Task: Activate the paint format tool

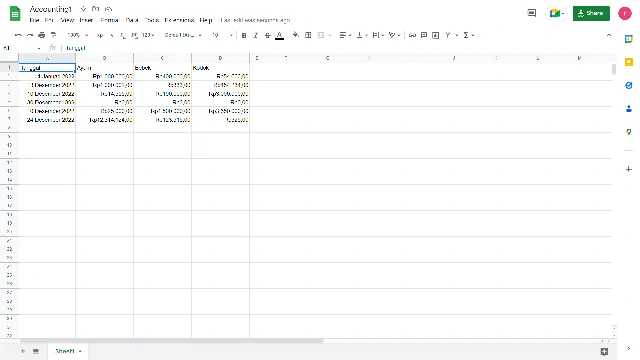Action: [x=53, y=35]
